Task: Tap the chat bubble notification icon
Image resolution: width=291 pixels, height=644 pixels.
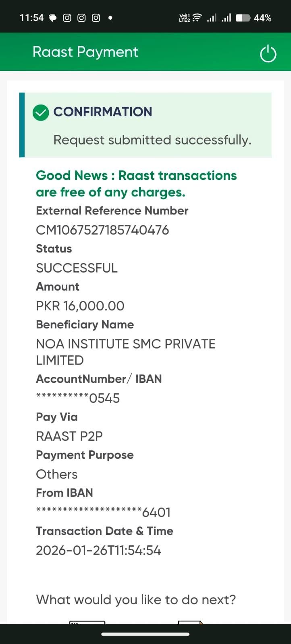Action: (x=53, y=18)
